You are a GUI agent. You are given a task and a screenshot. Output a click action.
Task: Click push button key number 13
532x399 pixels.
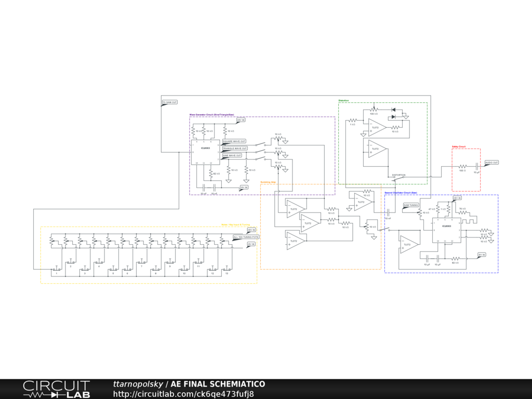[x=226, y=269]
